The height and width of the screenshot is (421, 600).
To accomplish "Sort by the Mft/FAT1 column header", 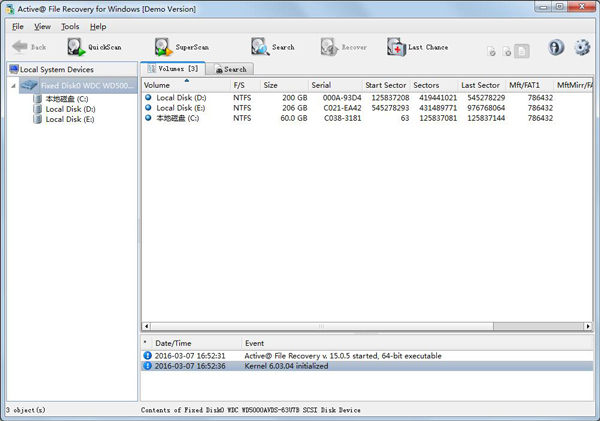I will click(530, 85).
